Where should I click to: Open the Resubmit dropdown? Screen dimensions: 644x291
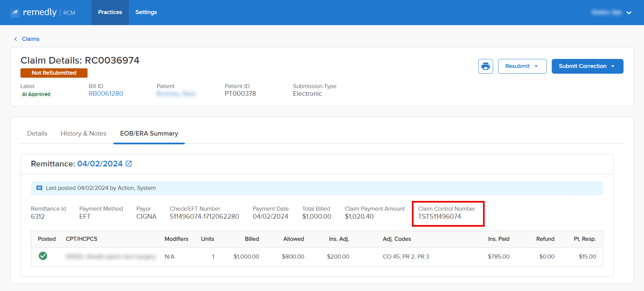coord(522,66)
